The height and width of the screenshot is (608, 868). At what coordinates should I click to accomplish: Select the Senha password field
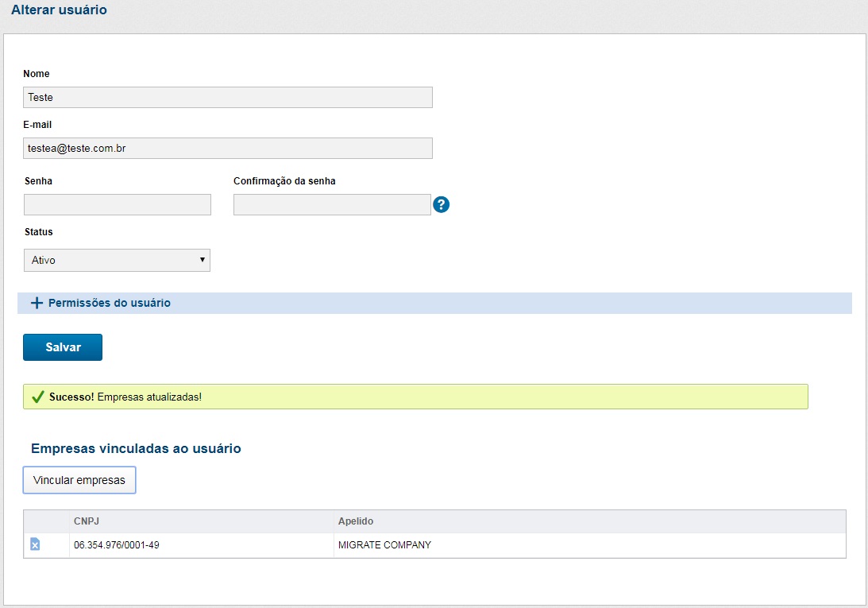[118, 205]
